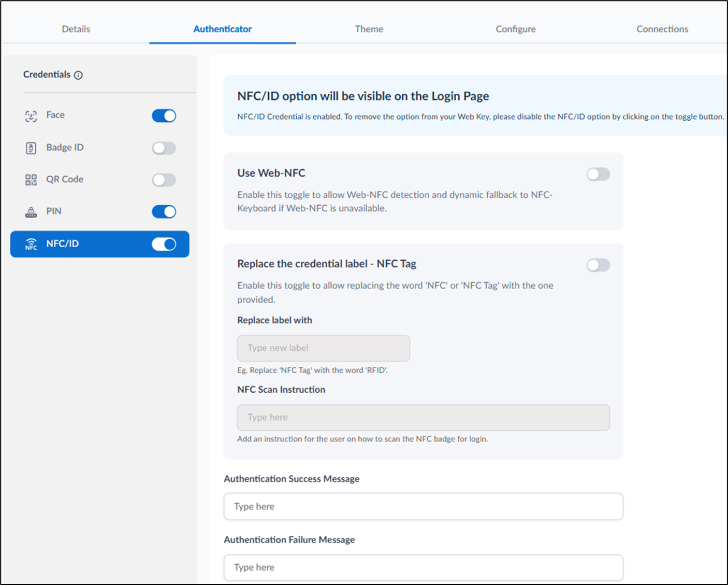Click the 'Replace label with' label

click(274, 320)
